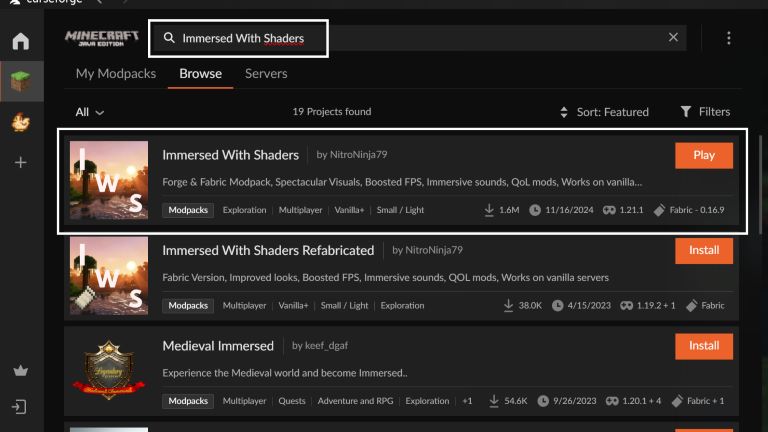Open author keef_dgaf profile
Viewport: 768px width, 432px height.
[x=326, y=345]
